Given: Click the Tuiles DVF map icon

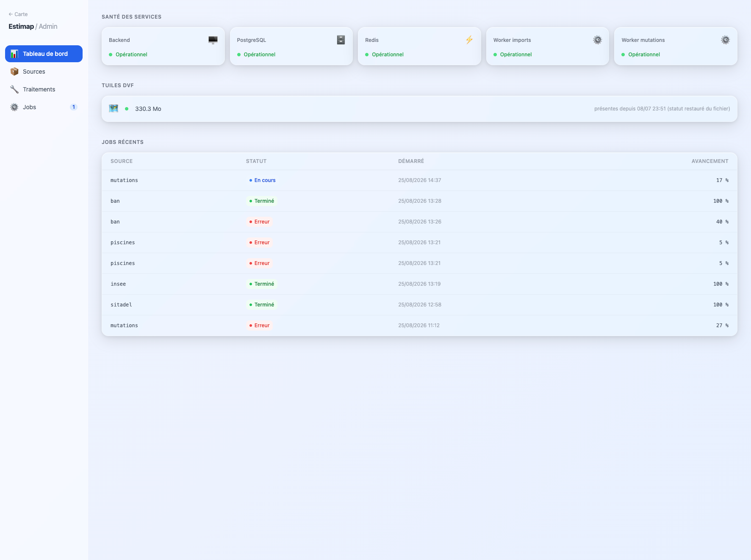Looking at the screenshot, I should tap(114, 108).
